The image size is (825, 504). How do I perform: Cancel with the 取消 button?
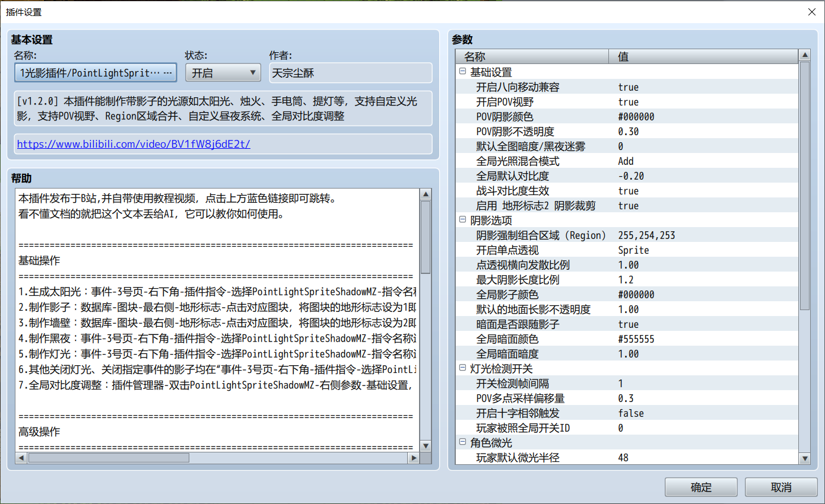tap(781, 487)
